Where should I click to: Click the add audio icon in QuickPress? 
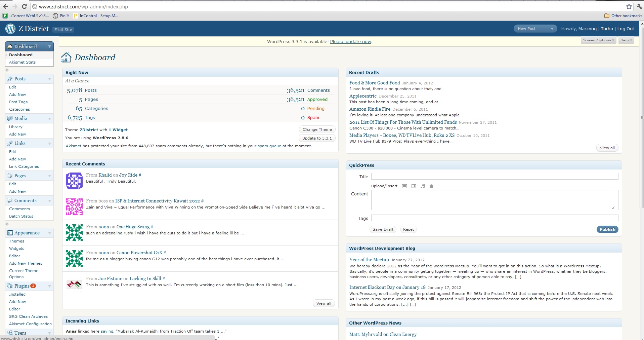(x=423, y=186)
